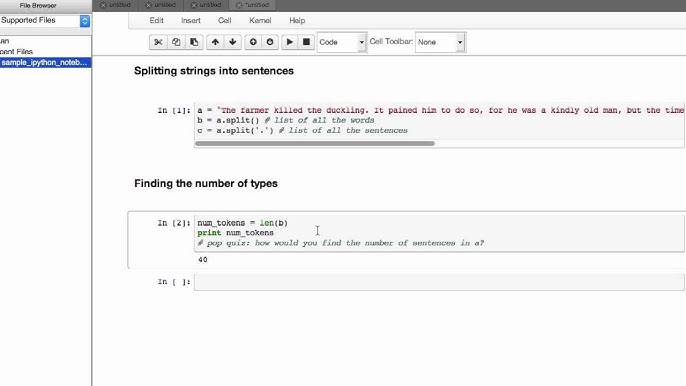Insert a cell above with the toolbar icon
The width and height of the screenshot is (686, 386).
253,42
